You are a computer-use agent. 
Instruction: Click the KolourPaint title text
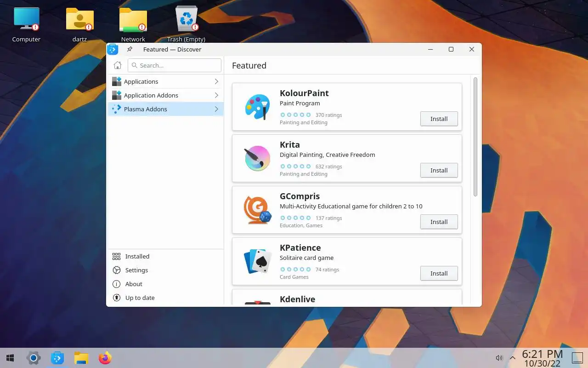[304, 93]
